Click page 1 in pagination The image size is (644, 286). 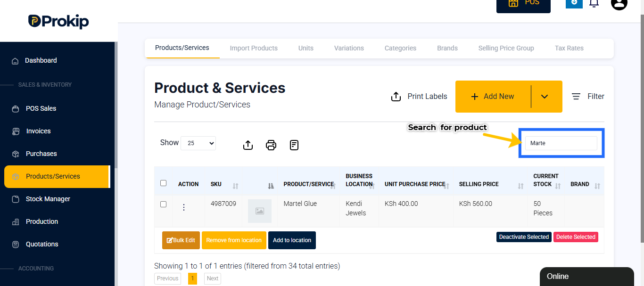(192, 278)
